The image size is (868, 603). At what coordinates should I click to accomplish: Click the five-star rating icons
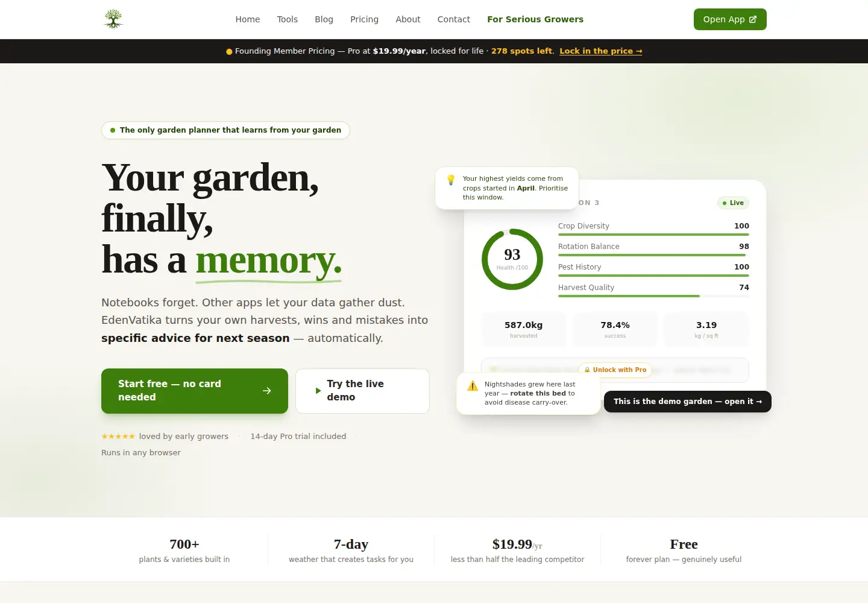[118, 437]
